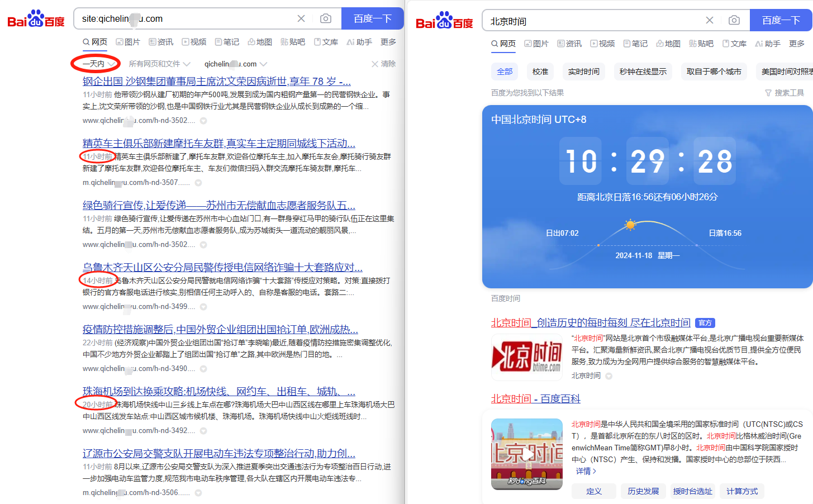The image size is (813, 504).
Task: Open result 疫情防控措施调整后
Action: (221, 330)
